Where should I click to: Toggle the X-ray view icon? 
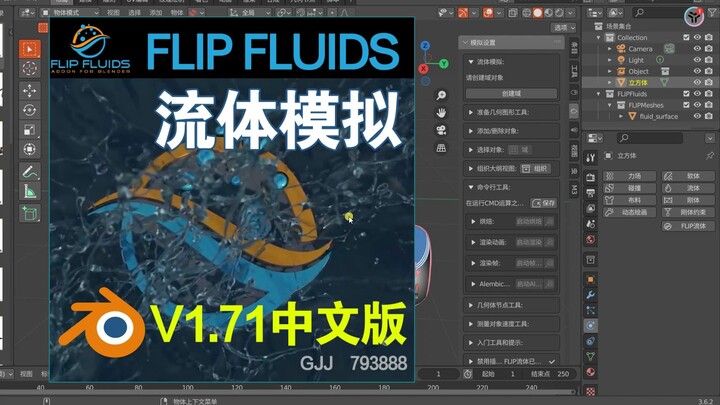coord(513,13)
